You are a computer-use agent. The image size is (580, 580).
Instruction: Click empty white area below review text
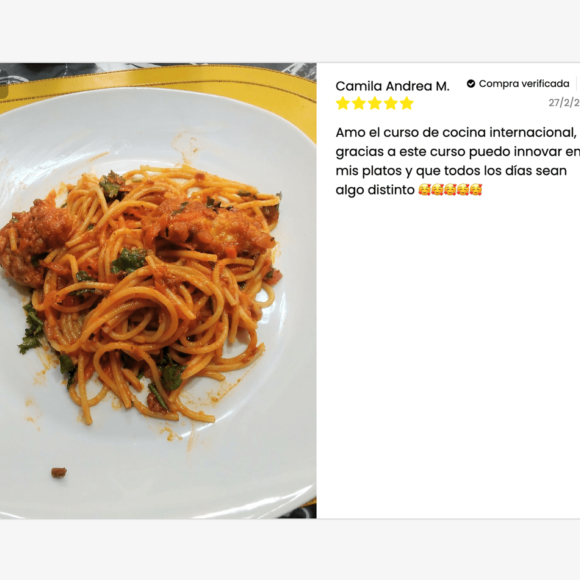[448, 351]
